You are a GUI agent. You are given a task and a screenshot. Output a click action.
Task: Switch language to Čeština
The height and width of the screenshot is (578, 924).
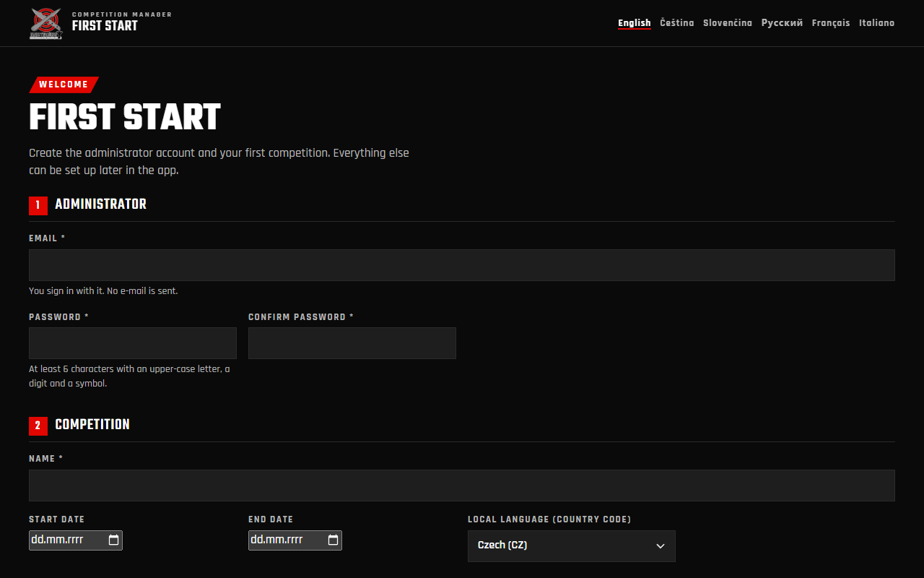coord(677,23)
